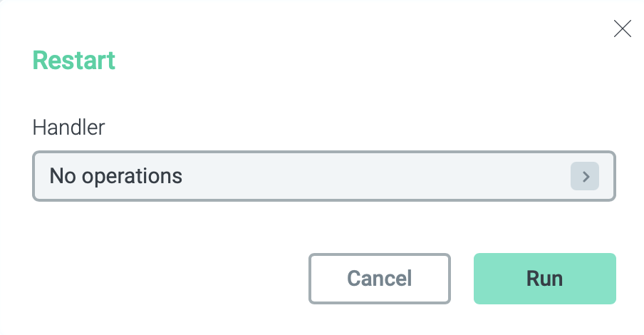Close the Restart dialog with the X icon
Screen dimensions: 644x335
click(622, 29)
